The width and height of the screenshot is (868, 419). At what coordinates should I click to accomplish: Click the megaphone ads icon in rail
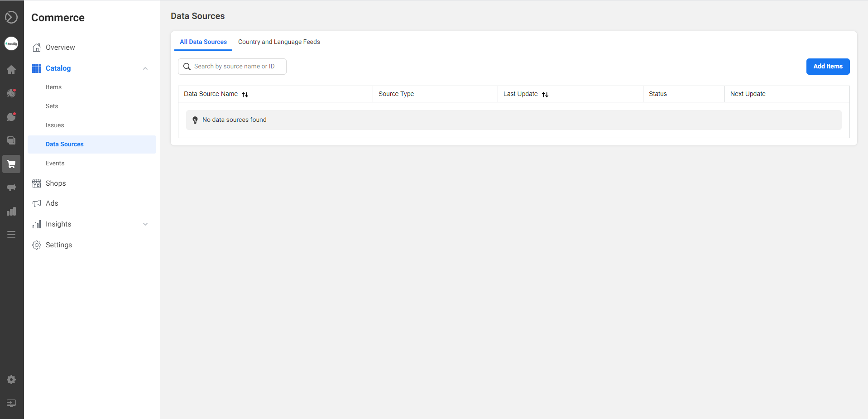click(x=11, y=188)
